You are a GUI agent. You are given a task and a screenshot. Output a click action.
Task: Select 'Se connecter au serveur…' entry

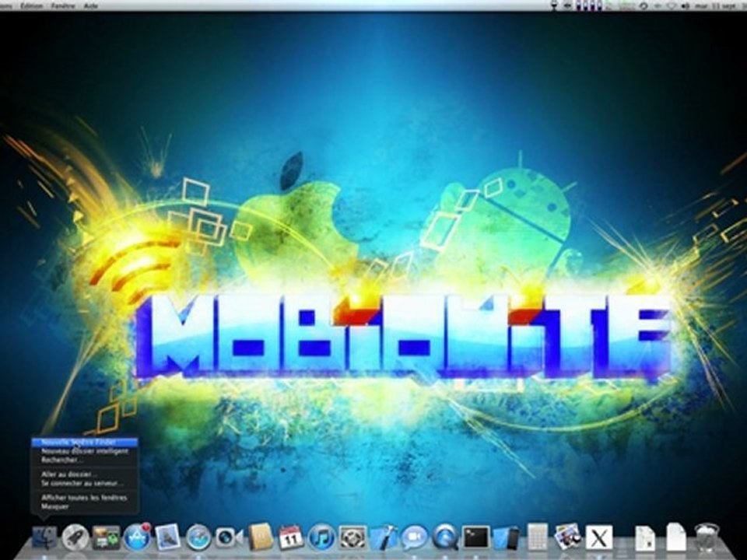[x=84, y=483]
